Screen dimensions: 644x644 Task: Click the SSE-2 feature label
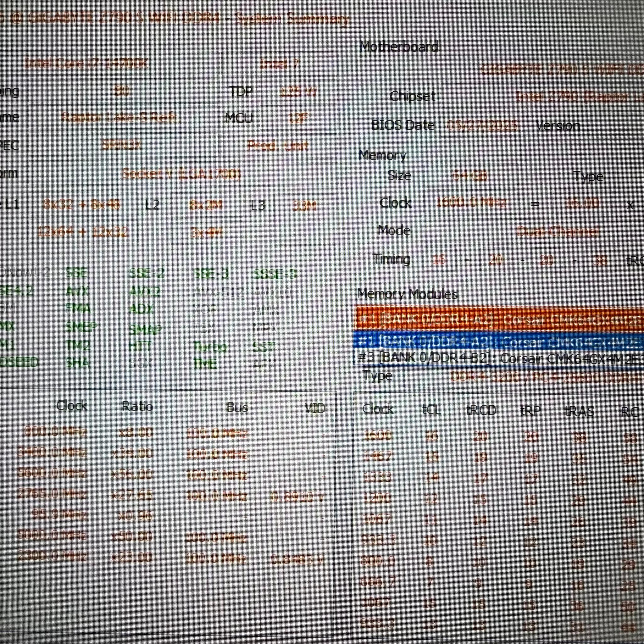147,273
